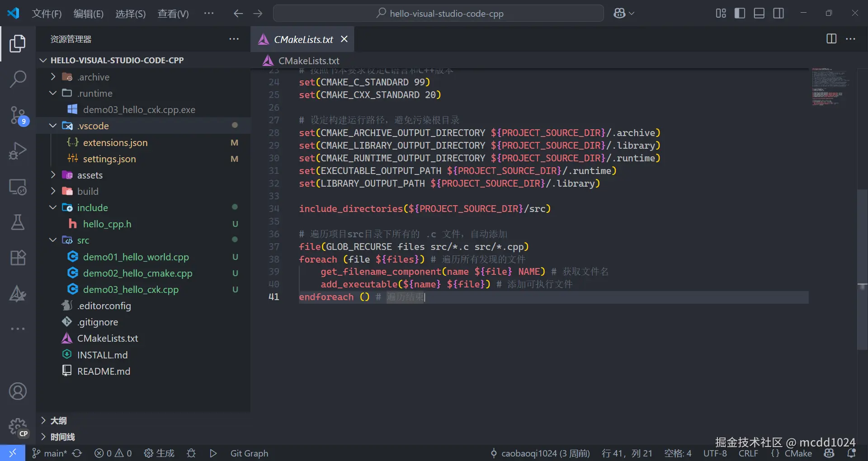Show hidden menu bar items

pos(209,14)
